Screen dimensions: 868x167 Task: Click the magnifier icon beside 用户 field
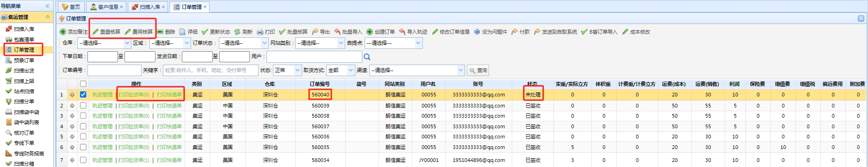pyautogui.click(x=367, y=57)
